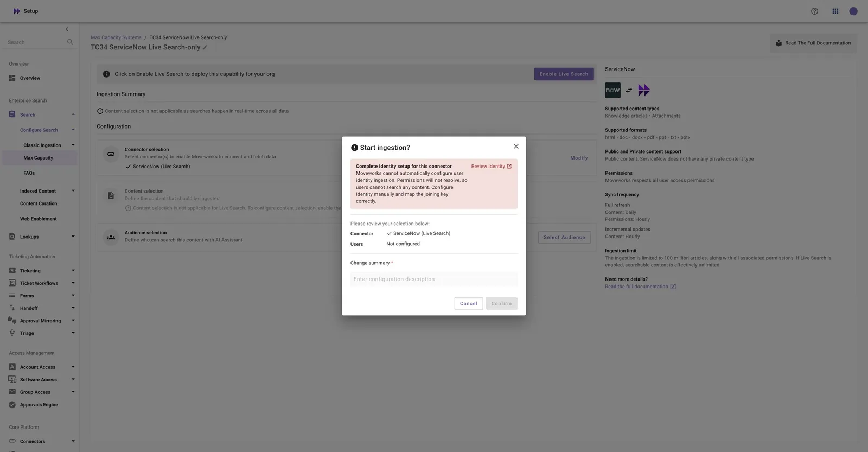Click the Moveworks Setup logo icon
868x452 pixels.
pyautogui.click(x=16, y=11)
